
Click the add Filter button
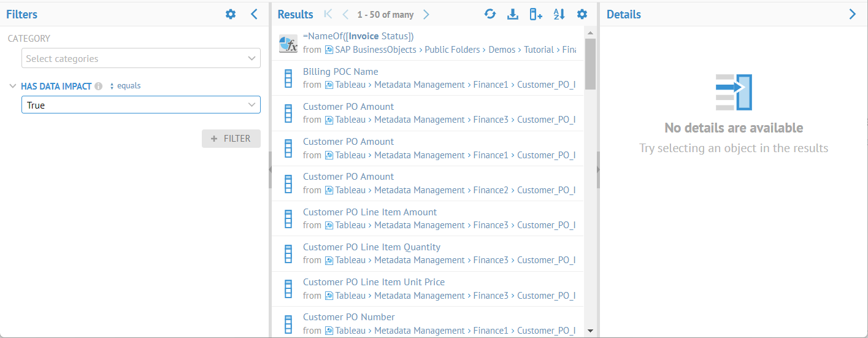point(231,139)
